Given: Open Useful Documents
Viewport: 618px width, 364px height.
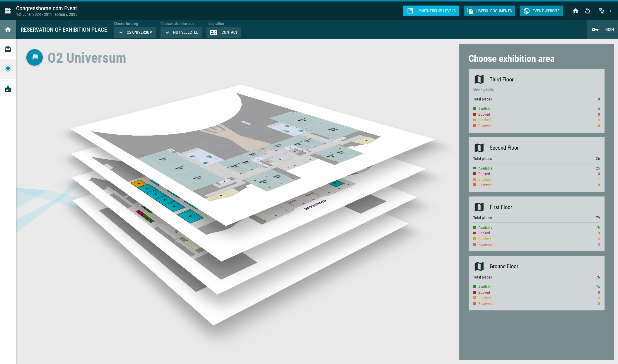Looking at the screenshot, I should tap(489, 11).
